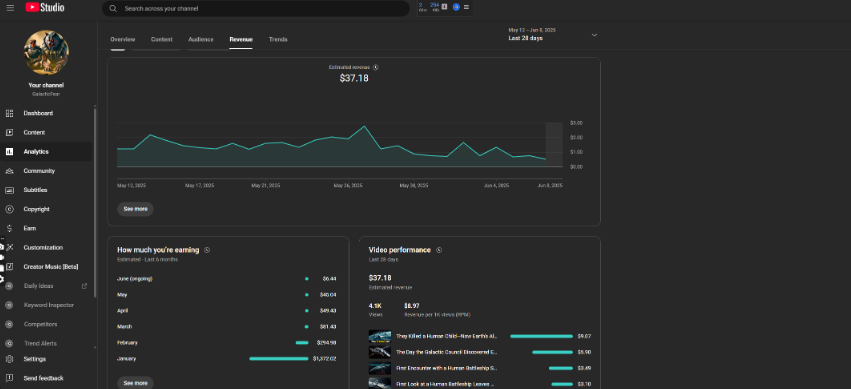Click See more under the revenue chart
Viewport: 851px width, 389px height.
[135, 209]
